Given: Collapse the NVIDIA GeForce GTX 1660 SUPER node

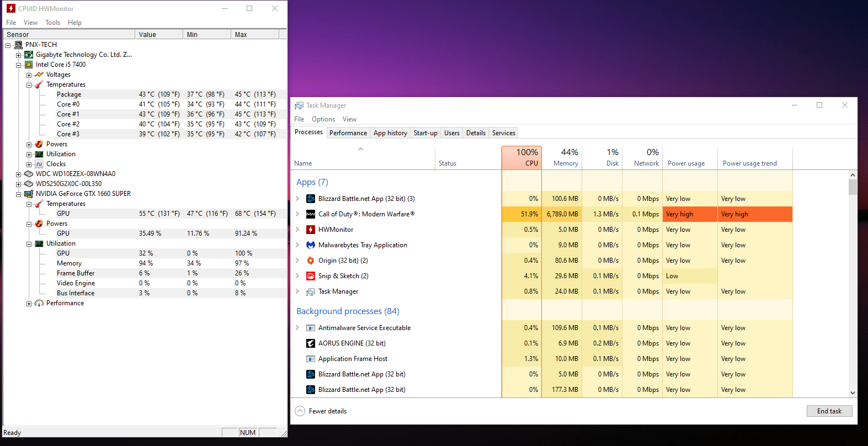Looking at the screenshot, I should point(18,194).
